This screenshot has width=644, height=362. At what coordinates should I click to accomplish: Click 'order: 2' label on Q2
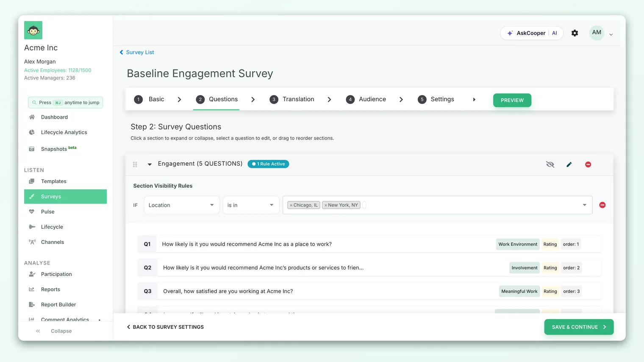[571, 268]
